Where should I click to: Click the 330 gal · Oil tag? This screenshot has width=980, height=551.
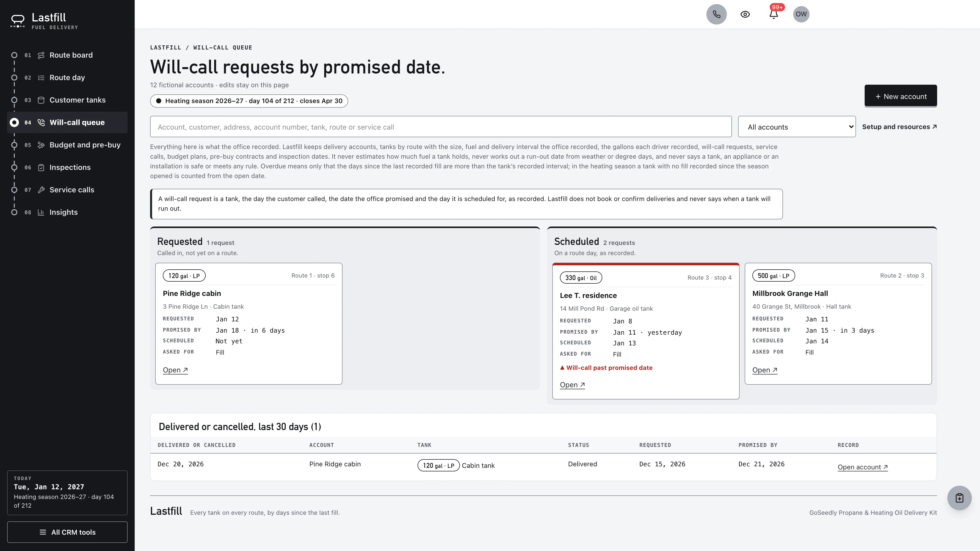click(581, 278)
